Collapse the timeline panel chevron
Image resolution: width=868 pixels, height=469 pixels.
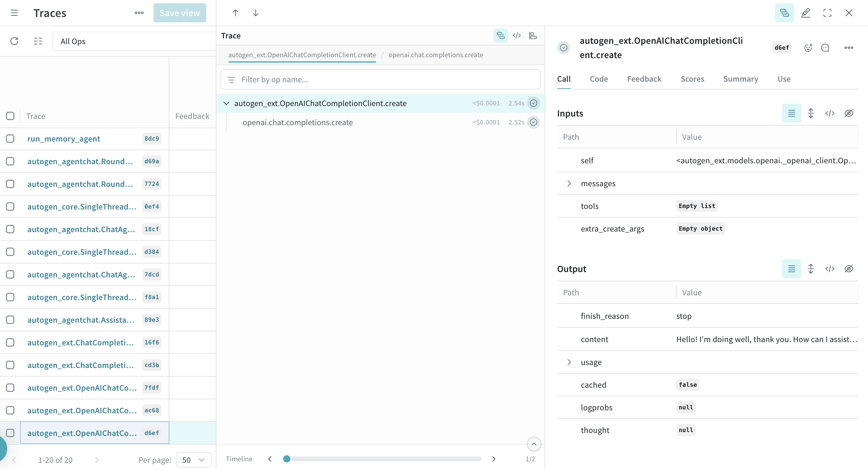[x=534, y=444]
